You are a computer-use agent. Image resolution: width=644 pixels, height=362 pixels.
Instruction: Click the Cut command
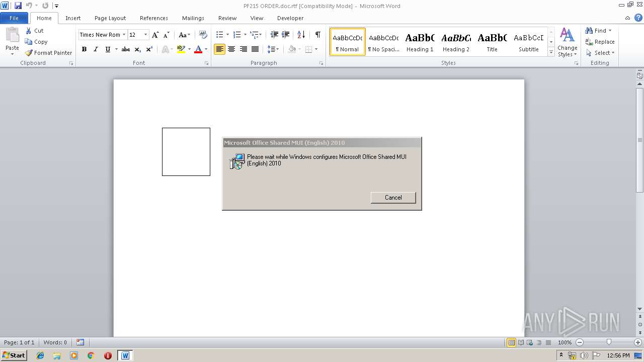[34, 31]
